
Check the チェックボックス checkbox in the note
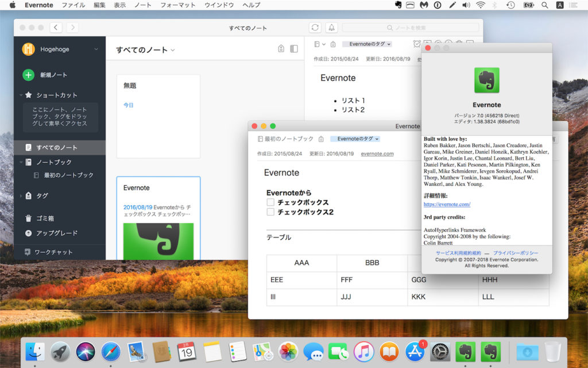pos(270,202)
